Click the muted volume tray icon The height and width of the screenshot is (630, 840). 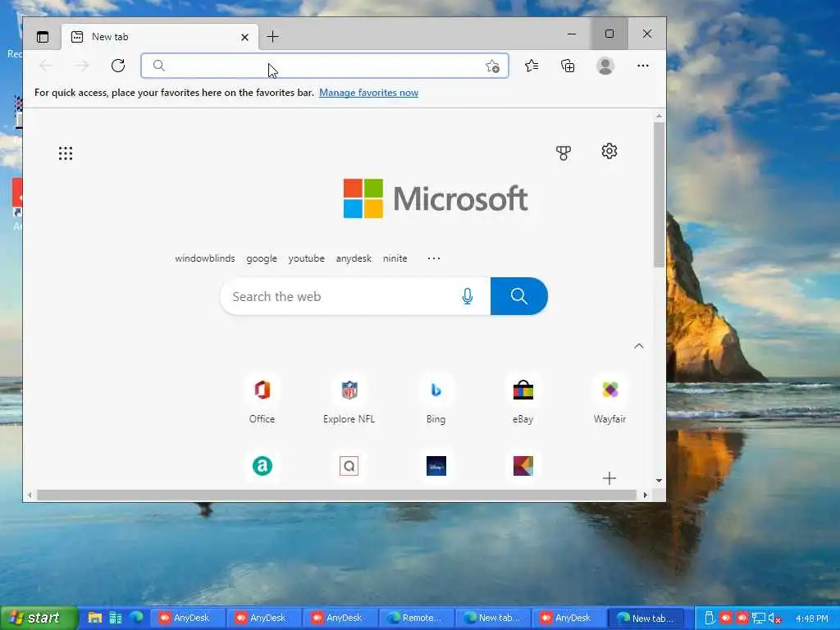[x=774, y=619]
